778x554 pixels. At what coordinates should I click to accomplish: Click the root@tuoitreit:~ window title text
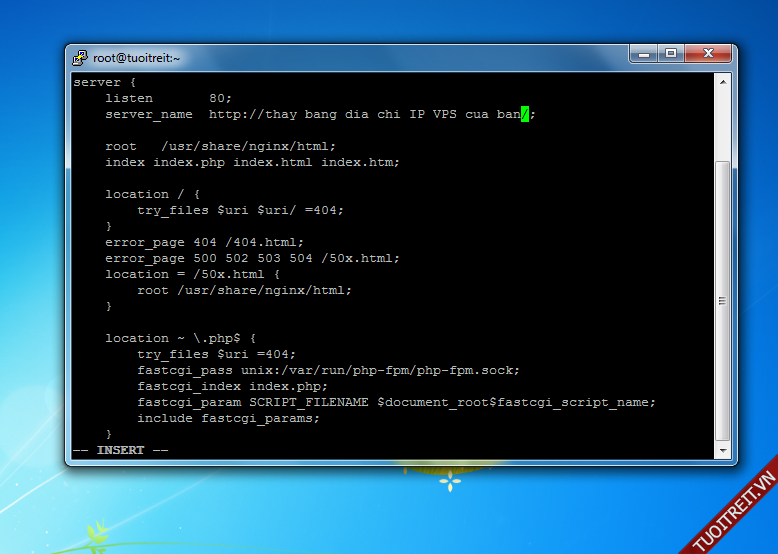click(136, 58)
